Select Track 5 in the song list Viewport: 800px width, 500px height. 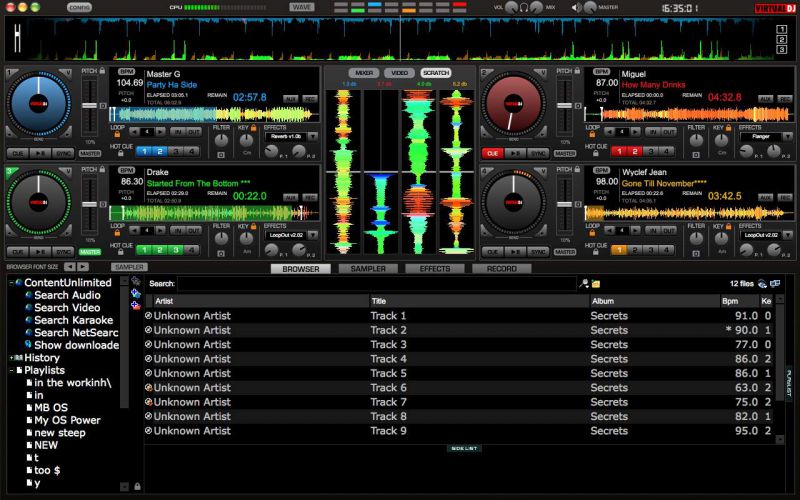[459, 373]
